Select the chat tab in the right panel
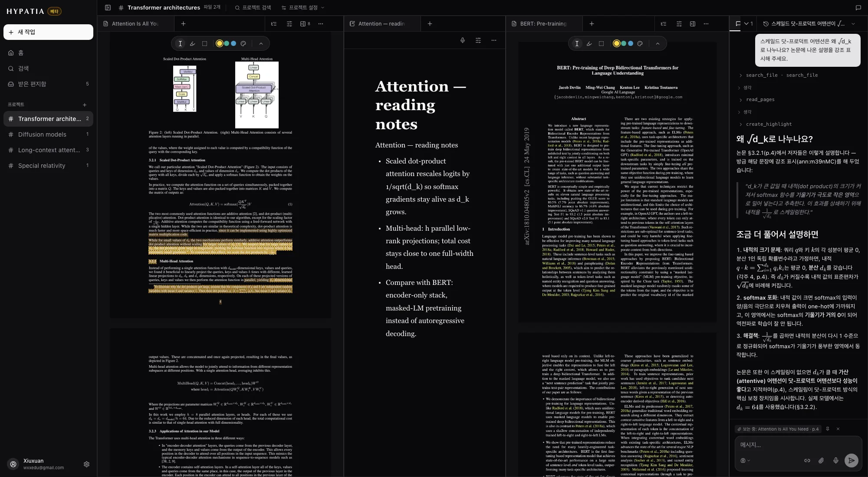This screenshot has width=868, height=477. point(738,24)
